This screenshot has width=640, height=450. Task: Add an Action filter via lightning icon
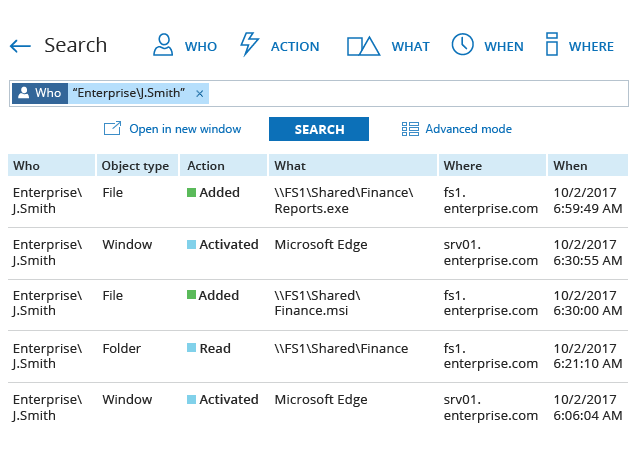[x=250, y=45]
